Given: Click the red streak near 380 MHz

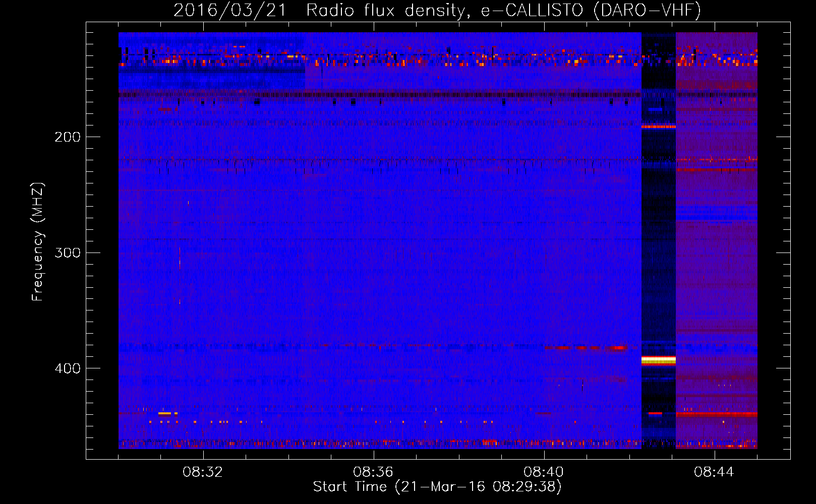Looking at the screenshot, I should [x=586, y=348].
